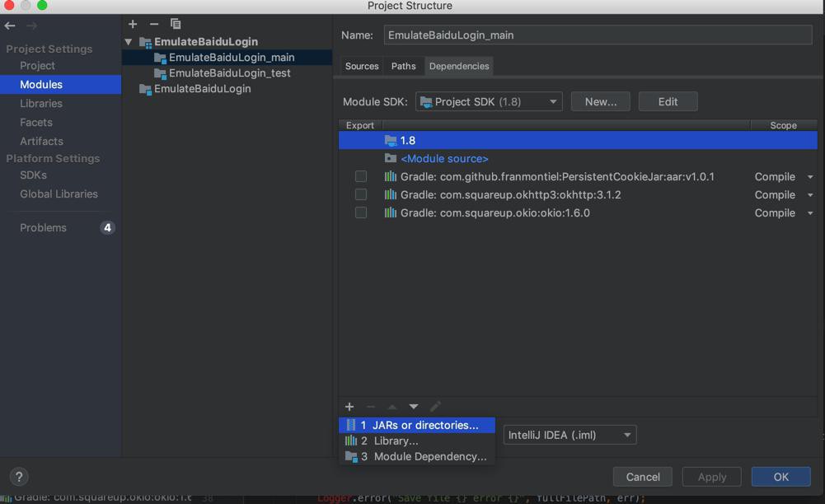
Task: Copy the selected module
Action: coord(176,24)
